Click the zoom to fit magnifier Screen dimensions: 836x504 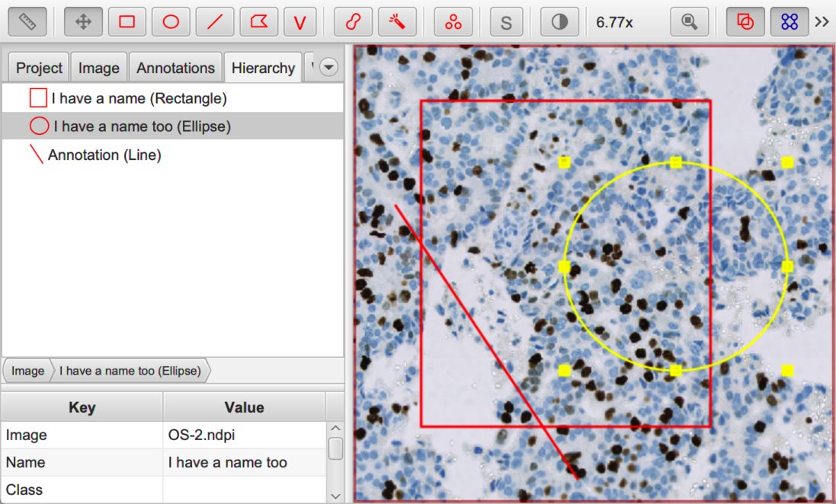pyautogui.click(x=690, y=22)
